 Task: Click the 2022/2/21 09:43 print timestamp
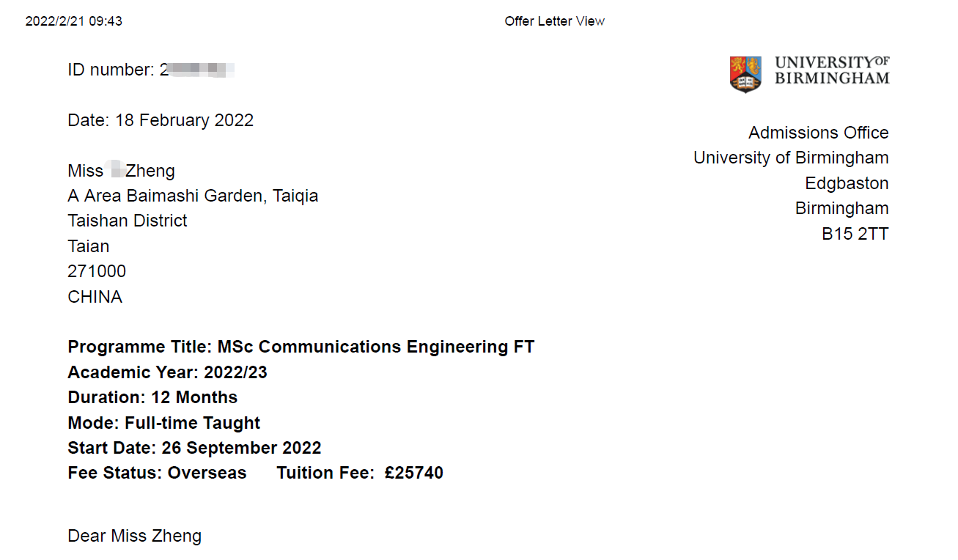tap(74, 21)
